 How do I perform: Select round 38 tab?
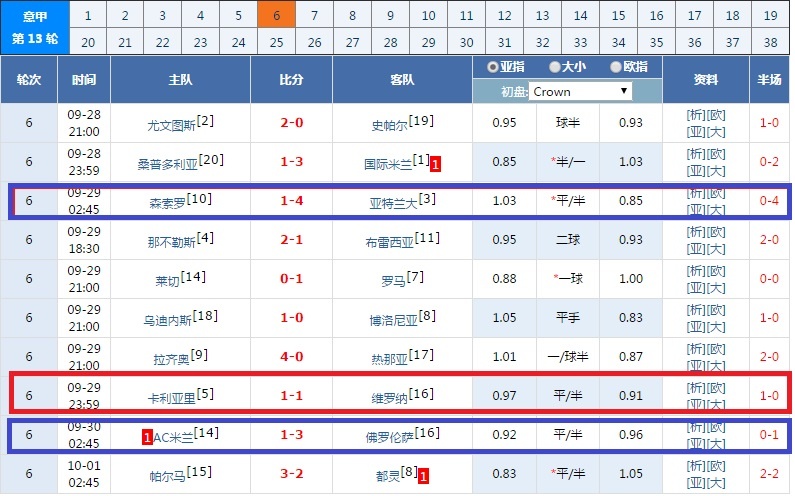770,42
